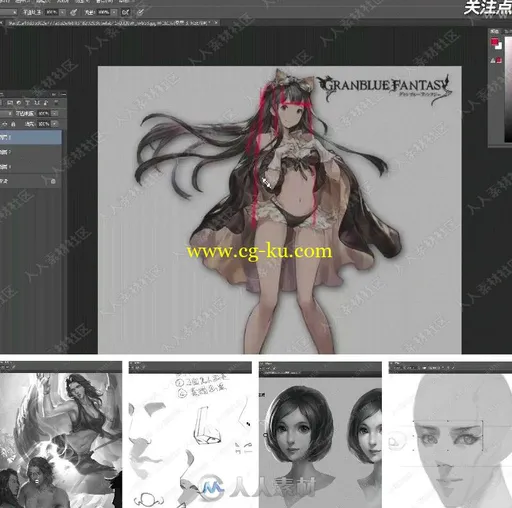Toggle layer filtering switch in Layers panel
This screenshot has width=512, height=508.
(57, 102)
